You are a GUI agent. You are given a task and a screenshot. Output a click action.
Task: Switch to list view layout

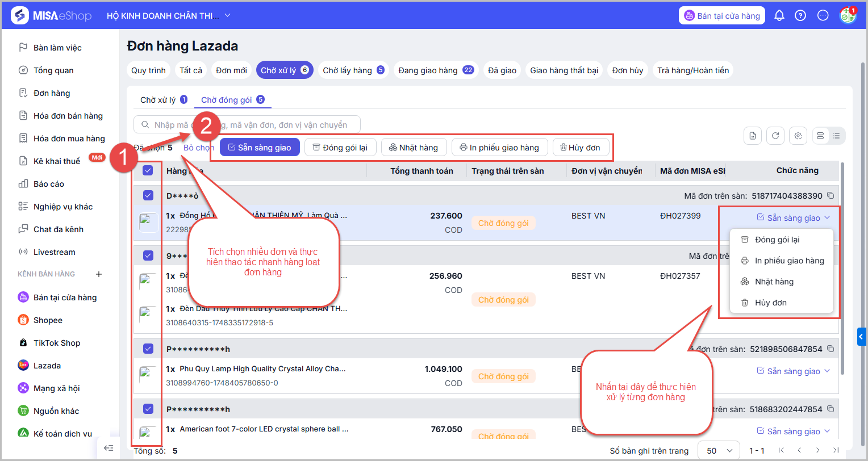(x=836, y=136)
